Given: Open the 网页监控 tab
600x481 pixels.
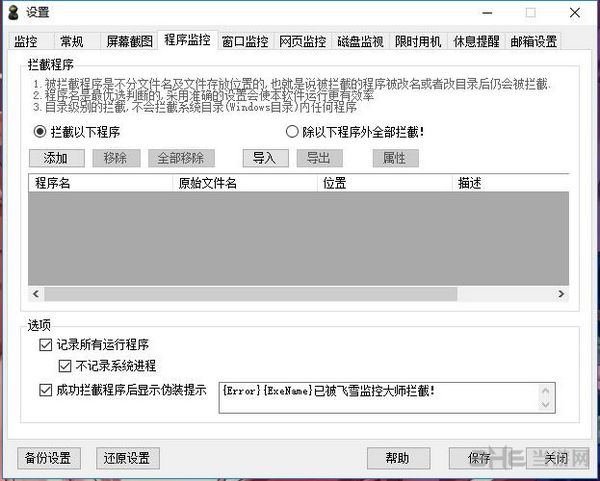Looking at the screenshot, I should click(x=303, y=41).
